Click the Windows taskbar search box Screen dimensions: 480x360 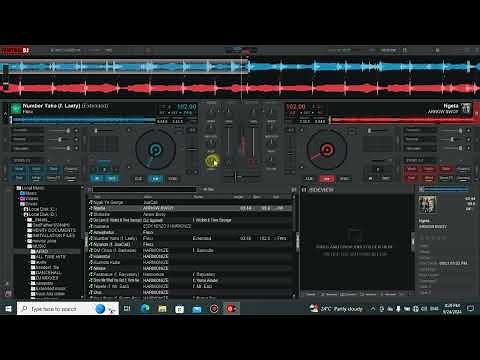[68, 309]
